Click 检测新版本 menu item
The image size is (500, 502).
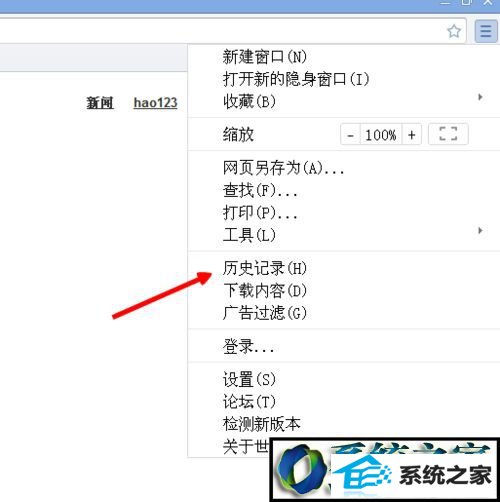(x=344, y=424)
